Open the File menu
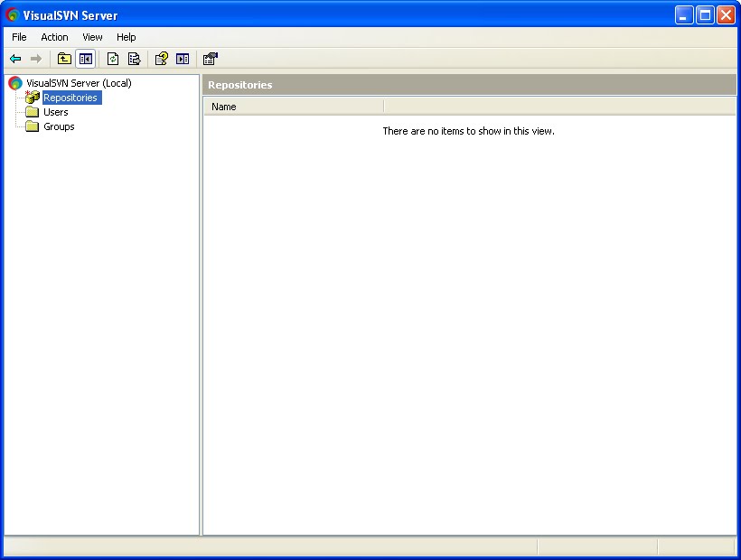Image resolution: width=741 pixels, height=560 pixels. click(19, 37)
